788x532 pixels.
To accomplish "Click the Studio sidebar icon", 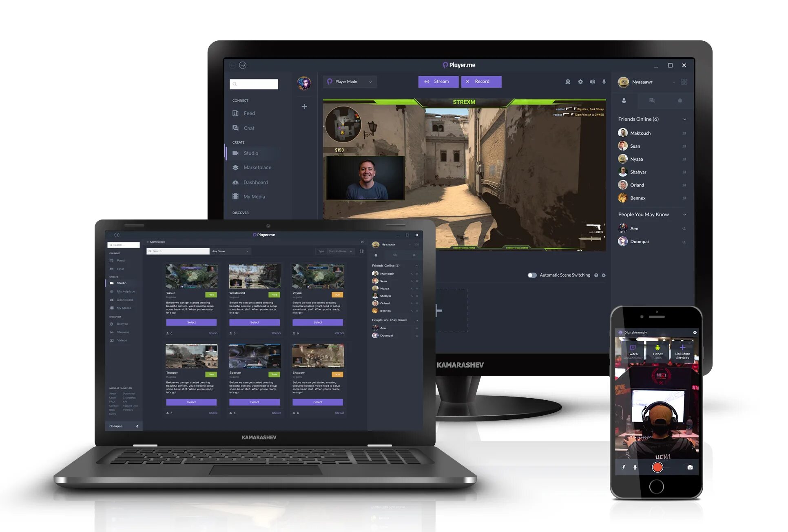I will point(236,153).
